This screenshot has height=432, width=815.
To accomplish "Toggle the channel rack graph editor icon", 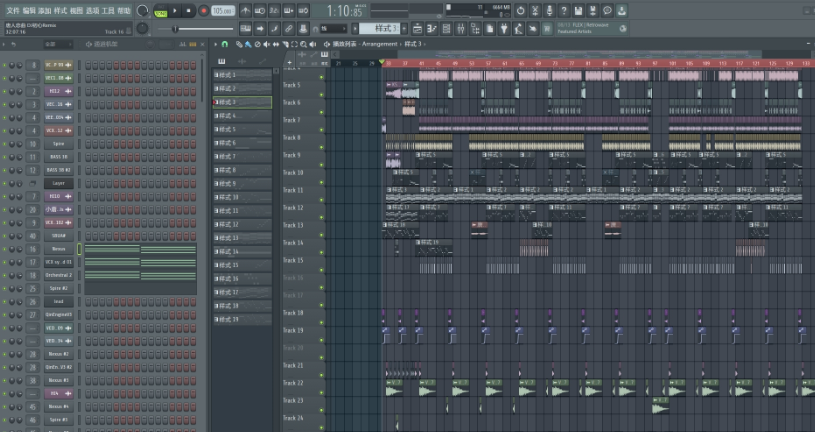I will pos(182,44).
